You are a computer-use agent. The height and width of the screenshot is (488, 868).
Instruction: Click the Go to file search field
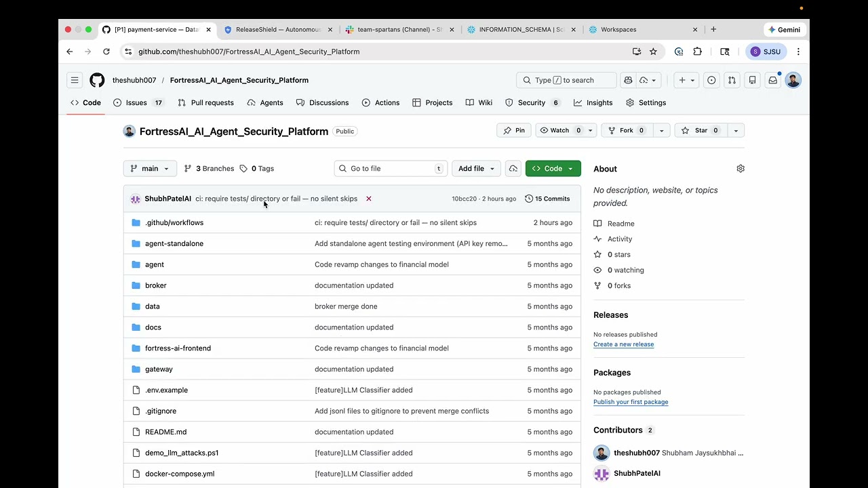click(391, 169)
